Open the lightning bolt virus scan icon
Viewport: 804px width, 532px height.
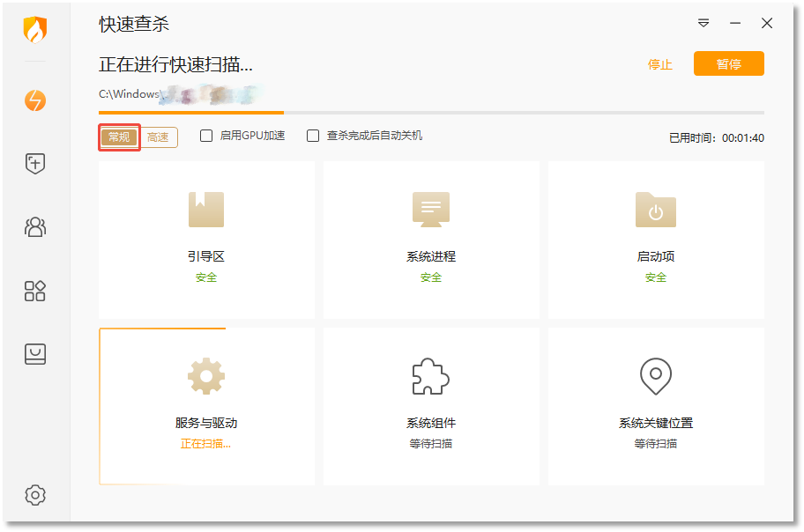point(35,100)
